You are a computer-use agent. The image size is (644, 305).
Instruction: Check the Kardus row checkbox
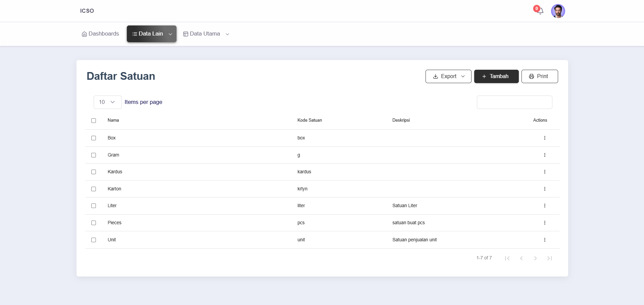[94, 172]
